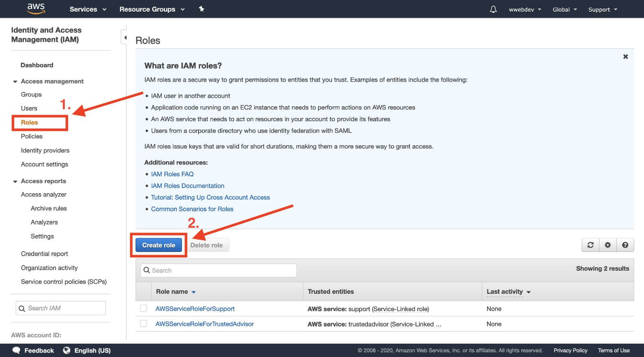Click the Feedback speech bubble icon
This screenshot has width=644, height=357.
coord(16,350)
